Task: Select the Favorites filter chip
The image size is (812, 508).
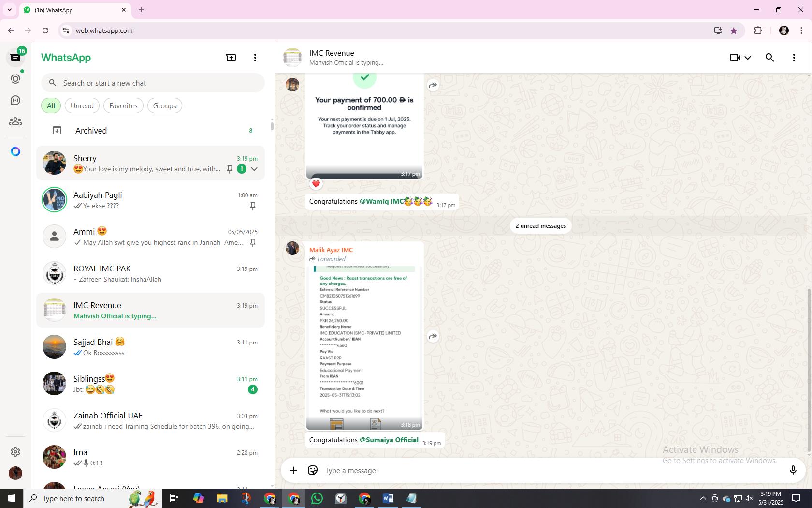Action: pos(123,105)
